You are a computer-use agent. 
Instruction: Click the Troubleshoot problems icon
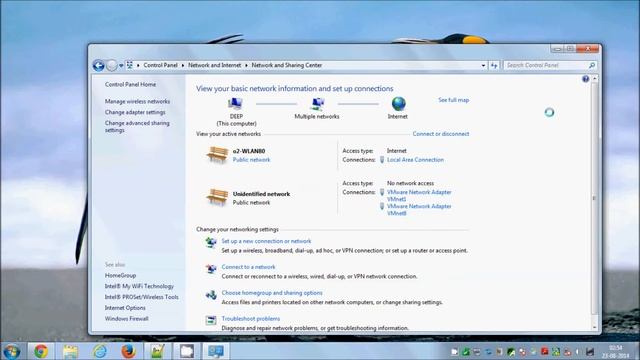[211, 320]
